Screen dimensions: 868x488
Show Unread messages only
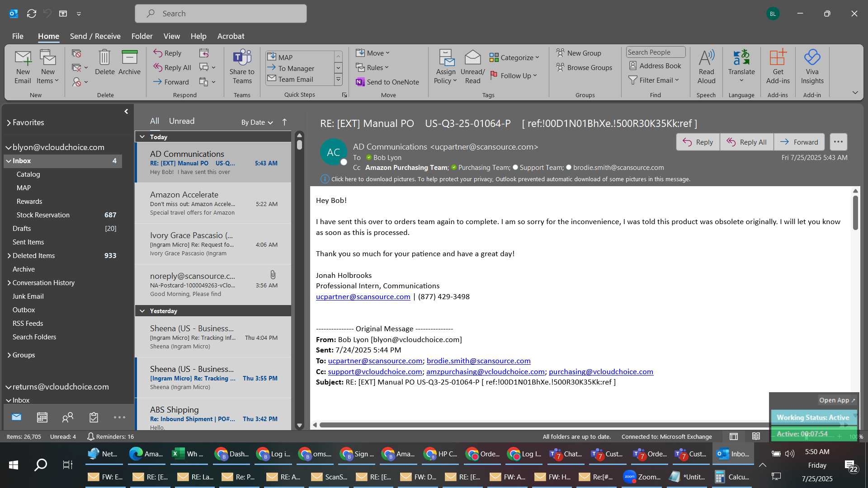(182, 121)
